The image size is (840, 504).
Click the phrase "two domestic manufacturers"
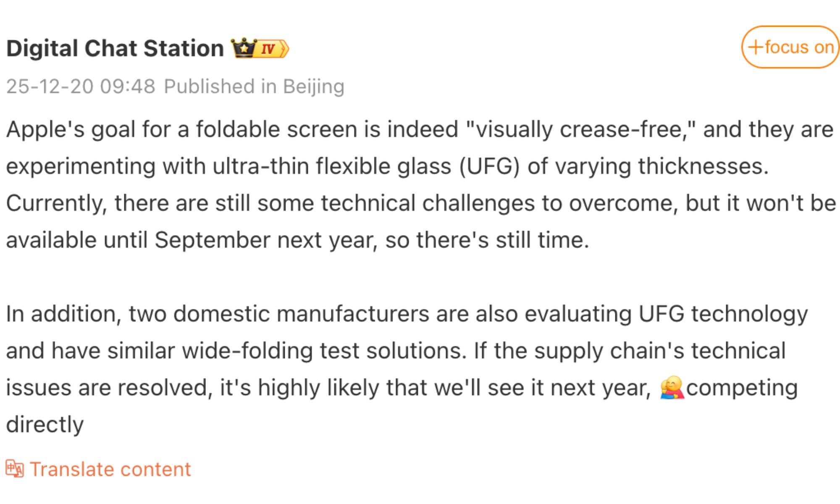(278, 314)
